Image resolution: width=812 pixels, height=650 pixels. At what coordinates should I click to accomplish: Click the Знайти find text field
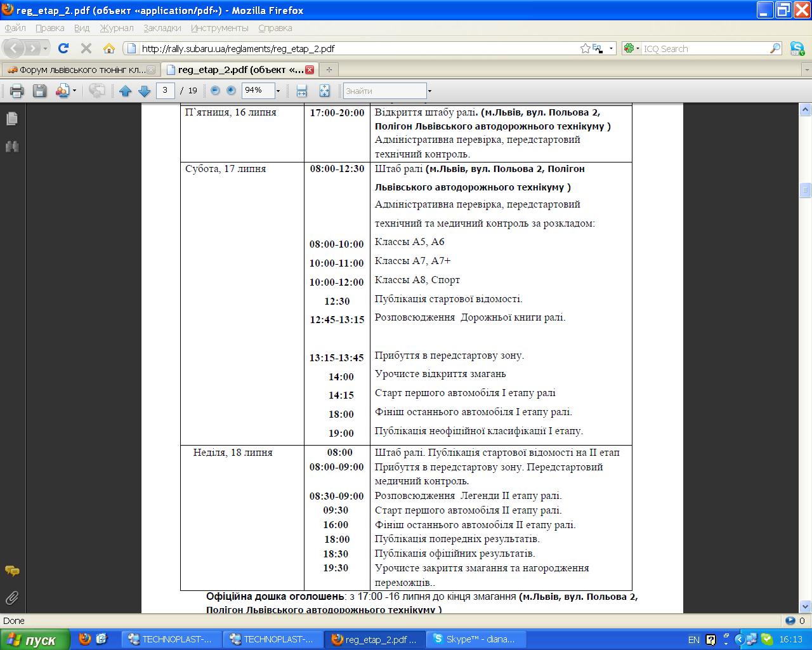tap(384, 91)
